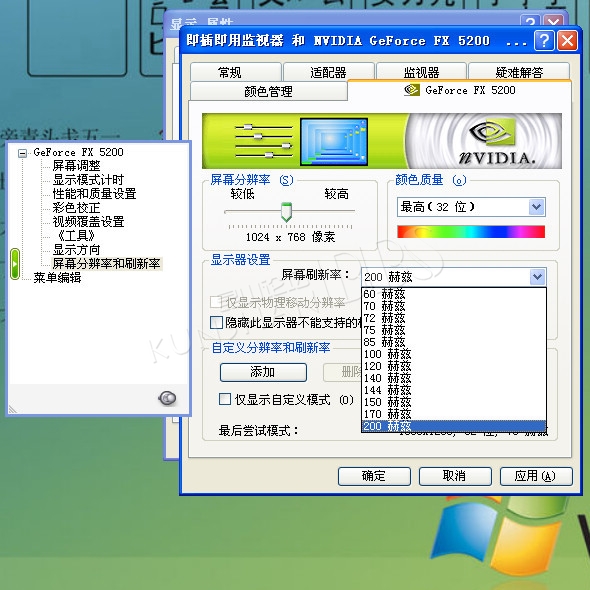590x590 pixels.
Task: Switch to the 疑难解答 tab
Action: pyautogui.click(x=519, y=72)
